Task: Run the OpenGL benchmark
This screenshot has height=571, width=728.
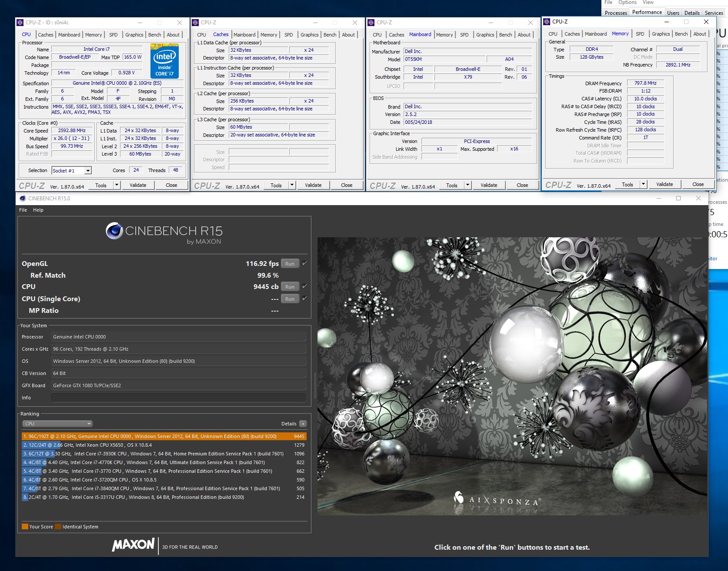Action: [x=290, y=264]
